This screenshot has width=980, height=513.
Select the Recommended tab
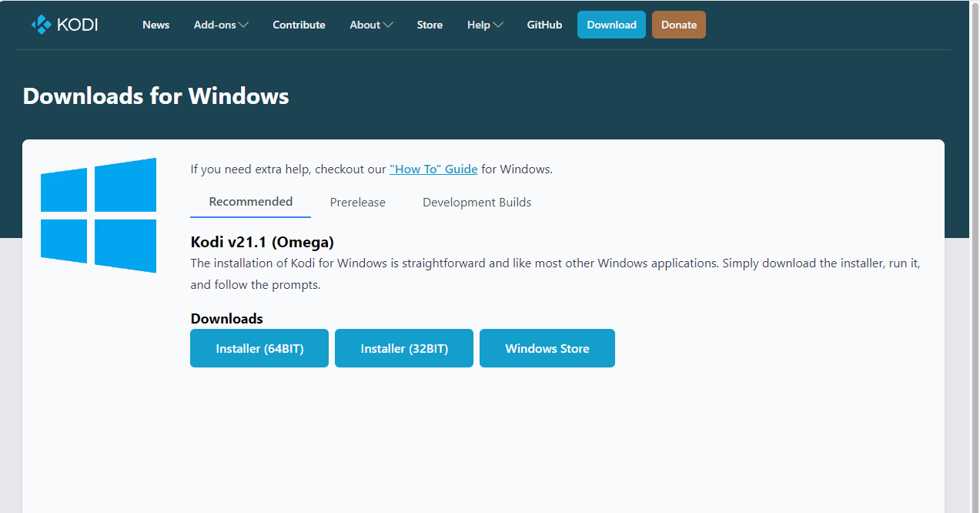[251, 202]
